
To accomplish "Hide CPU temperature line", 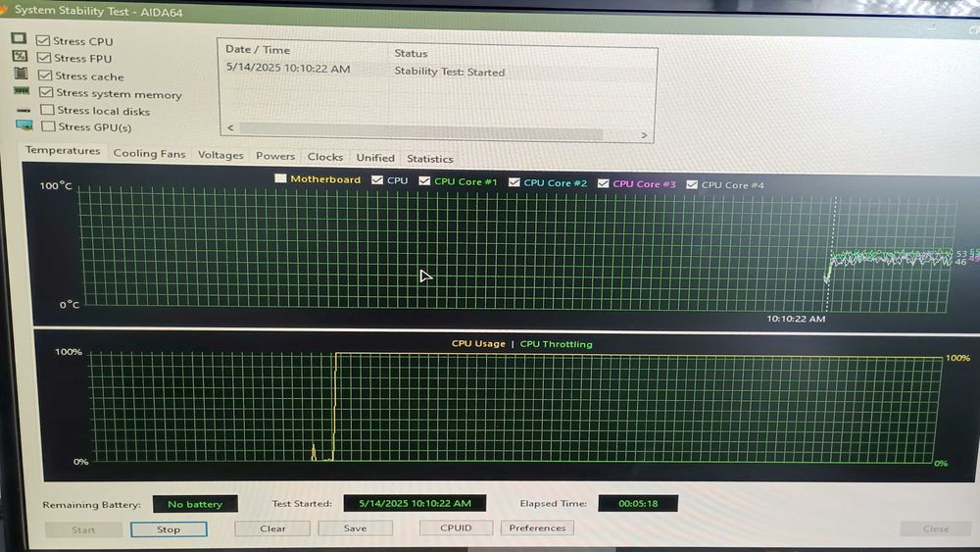I will point(377,179).
